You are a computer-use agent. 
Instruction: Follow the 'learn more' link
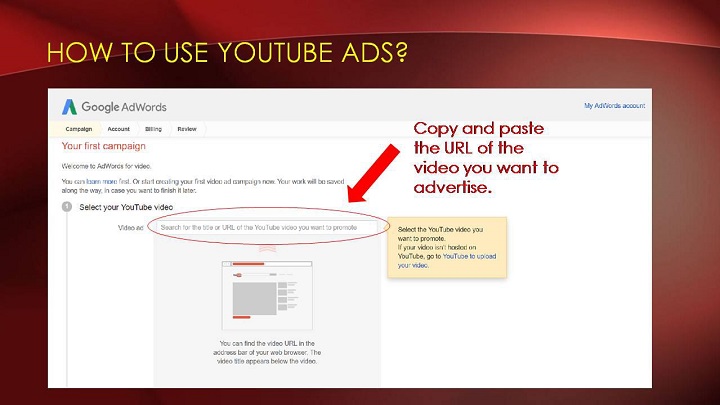[101, 181]
